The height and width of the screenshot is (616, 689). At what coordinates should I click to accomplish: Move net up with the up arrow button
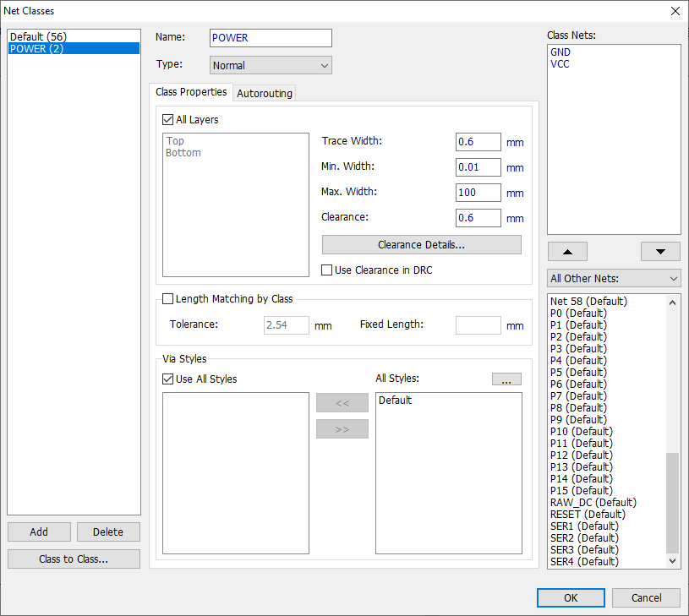(567, 252)
